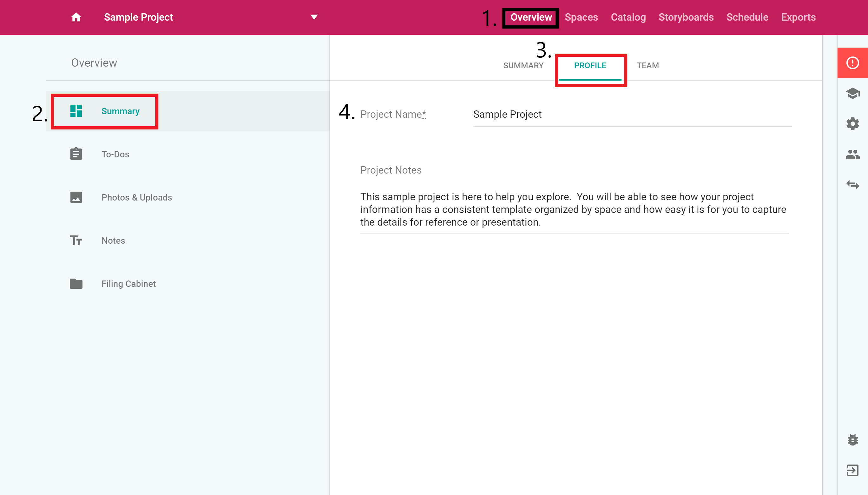The width and height of the screenshot is (868, 495).
Task: Click the Photos & Uploads image icon
Action: (x=76, y=197)
